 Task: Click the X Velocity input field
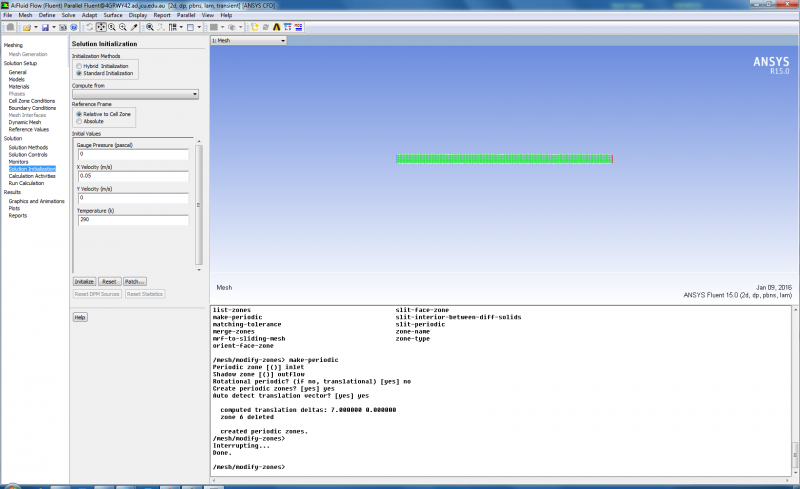coord(133,176)
